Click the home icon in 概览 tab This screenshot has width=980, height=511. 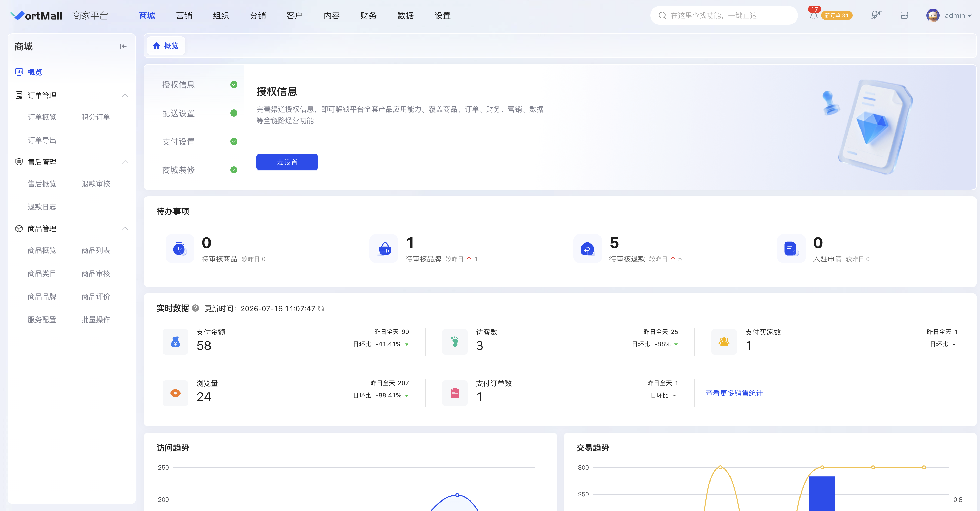pyautogui.click(x=156, y=46)
